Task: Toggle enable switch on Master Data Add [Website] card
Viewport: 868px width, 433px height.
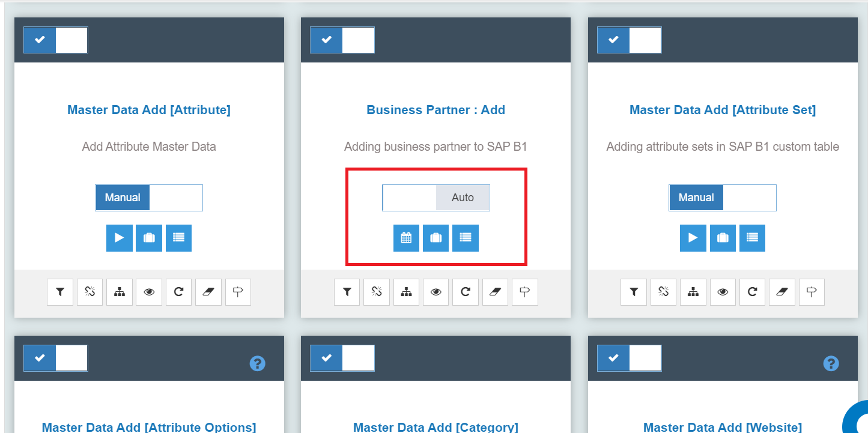Action: [630, 358]
